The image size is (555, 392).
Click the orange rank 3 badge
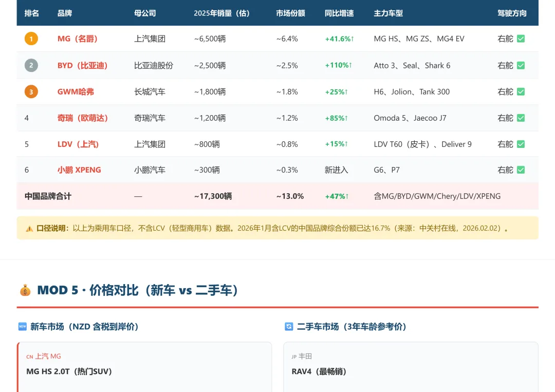click(x=31, y=92)
